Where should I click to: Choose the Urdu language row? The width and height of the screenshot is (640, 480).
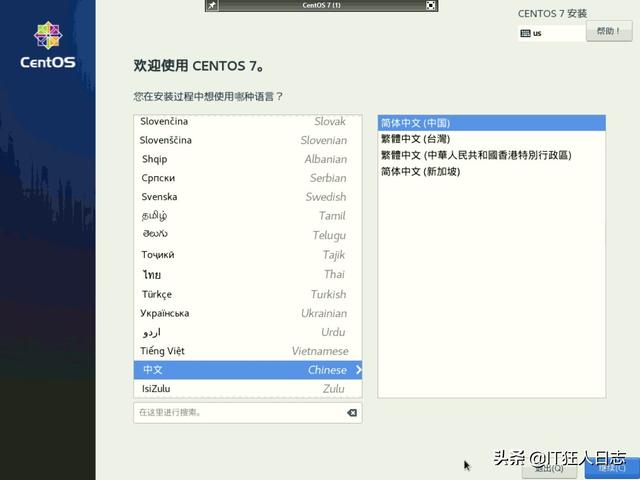click(x=247, y=332)
